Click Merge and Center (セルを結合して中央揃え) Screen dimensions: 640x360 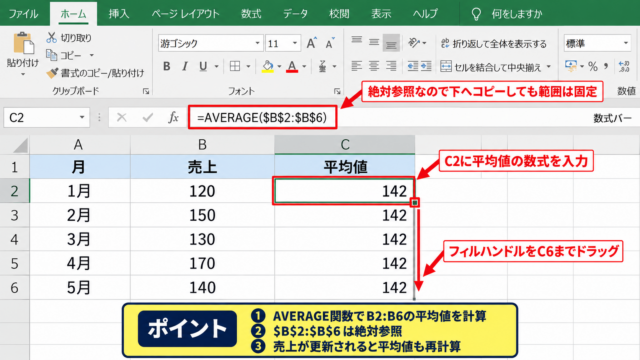point(491,67)
